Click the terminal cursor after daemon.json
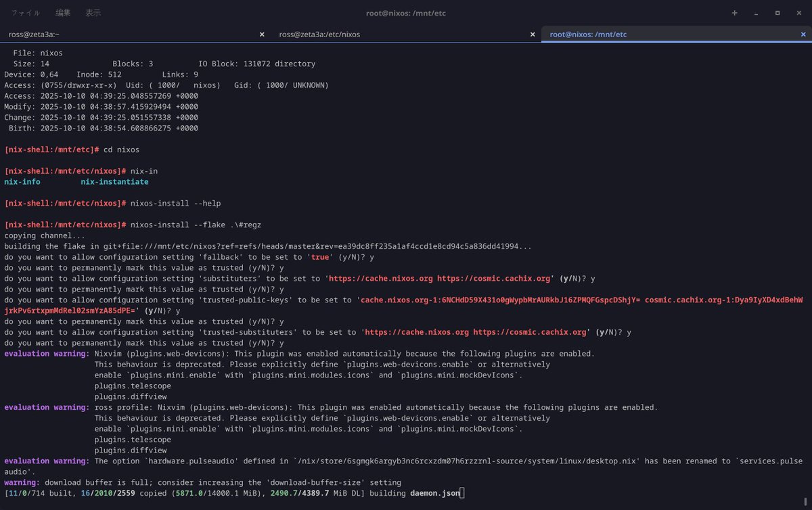 (462, 494)
